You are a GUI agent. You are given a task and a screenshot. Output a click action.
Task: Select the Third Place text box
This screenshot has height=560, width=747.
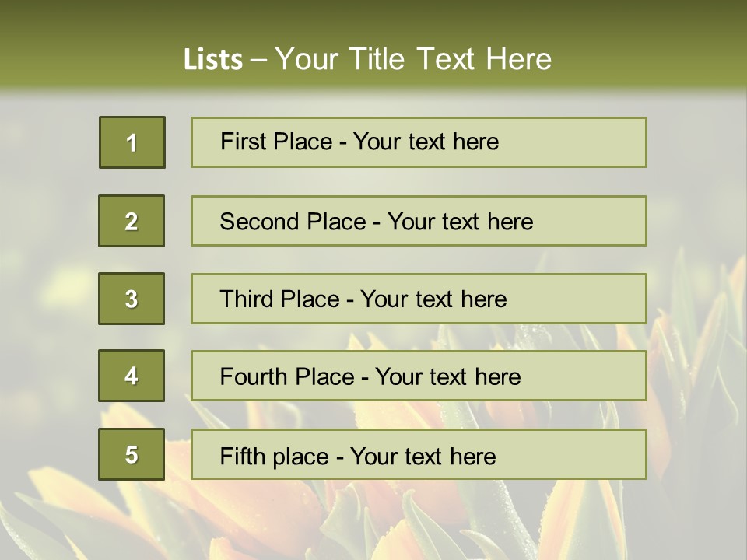tap(419, 299)
